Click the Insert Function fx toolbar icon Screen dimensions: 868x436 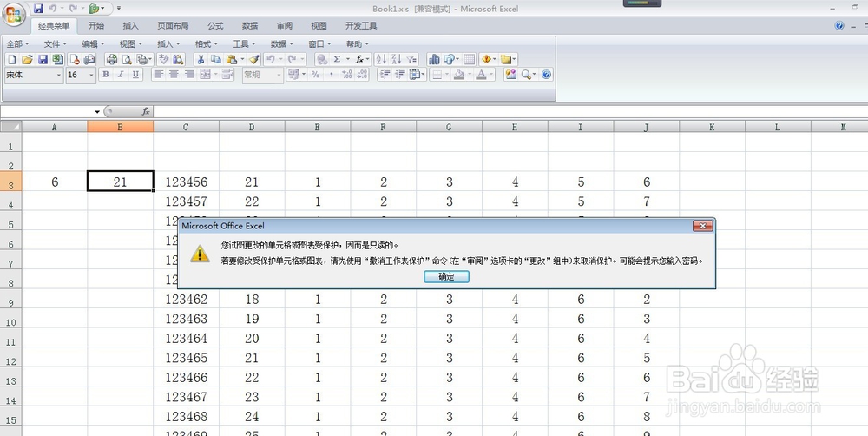[x=359, y=59]
